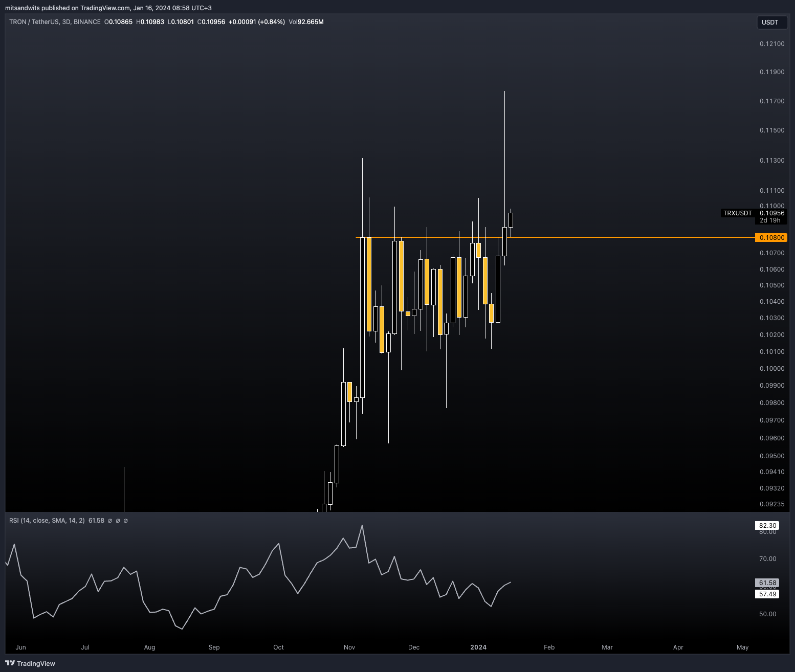Viewport: 795px width, 672px height.
Task: Click price axis label 0.11500
Action: point(772,130)
